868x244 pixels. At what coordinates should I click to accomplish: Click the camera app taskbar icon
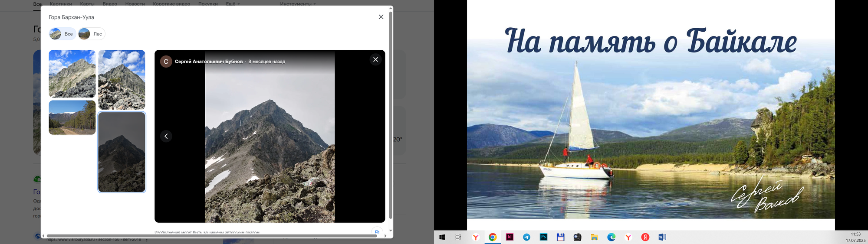tap(577, 237)
